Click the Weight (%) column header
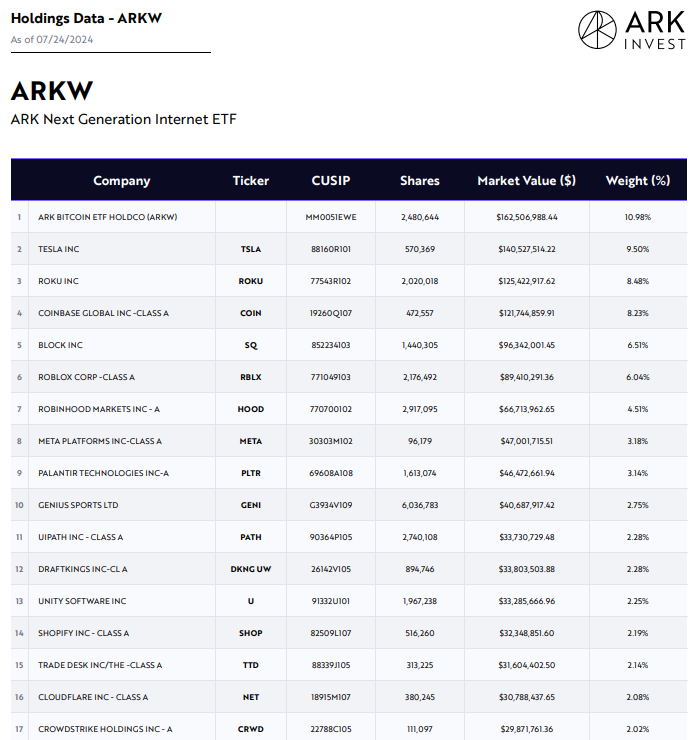The image size is (692, 740). 638,181
